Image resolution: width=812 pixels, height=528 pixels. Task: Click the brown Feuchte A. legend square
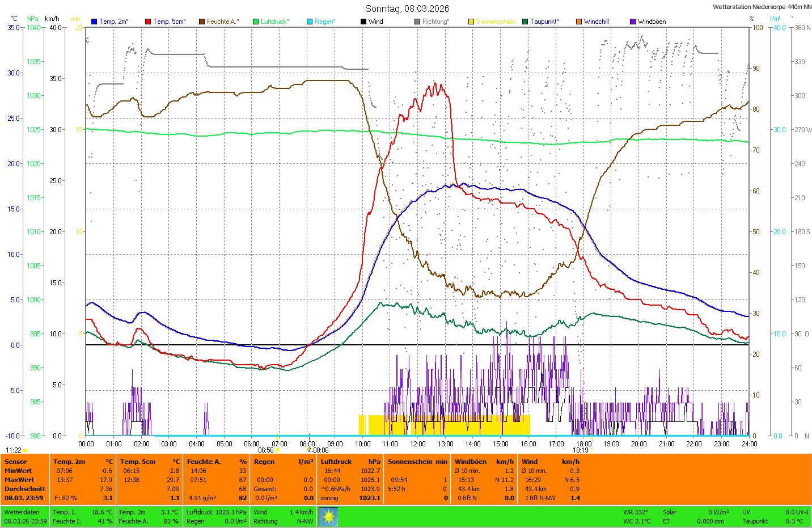click(x=202, y=22)
